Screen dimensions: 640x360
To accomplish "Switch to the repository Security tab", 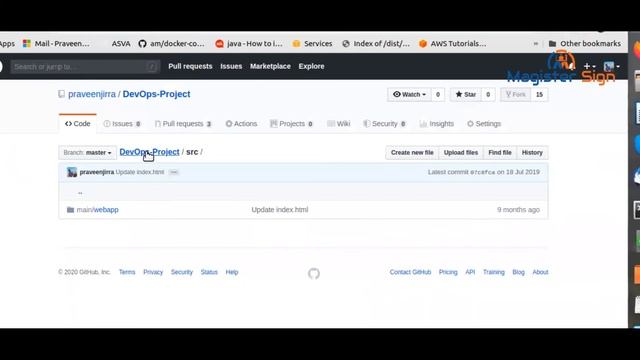I will (x=384, y=124).
